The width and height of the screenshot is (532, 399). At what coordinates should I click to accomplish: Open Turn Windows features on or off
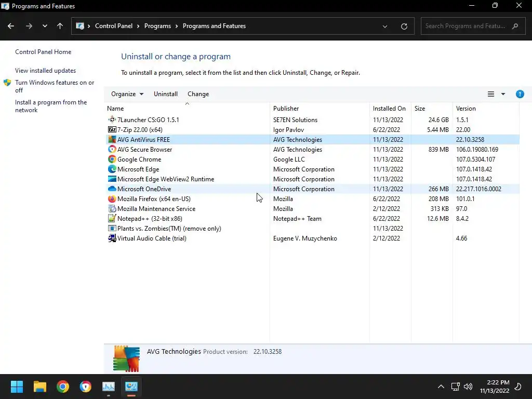coord(54,86)
